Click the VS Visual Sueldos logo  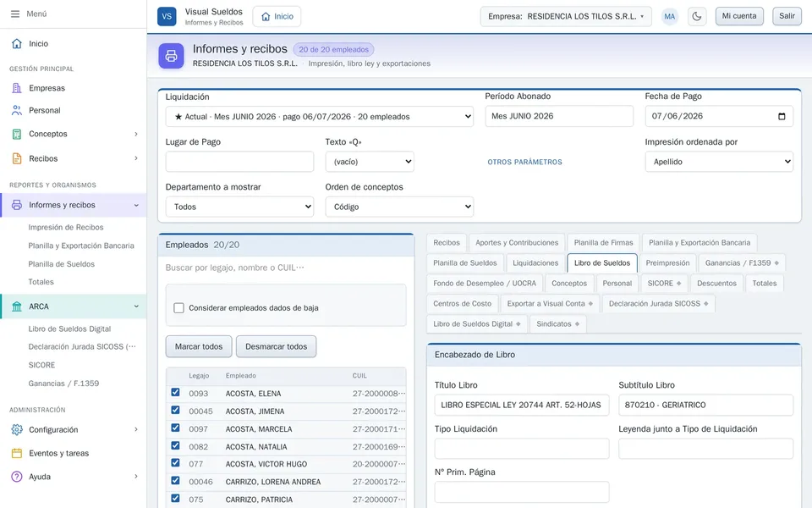[167, 16]
